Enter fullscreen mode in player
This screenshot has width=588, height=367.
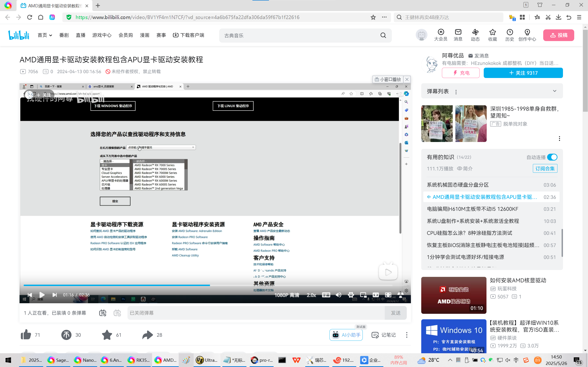point(388,295)
